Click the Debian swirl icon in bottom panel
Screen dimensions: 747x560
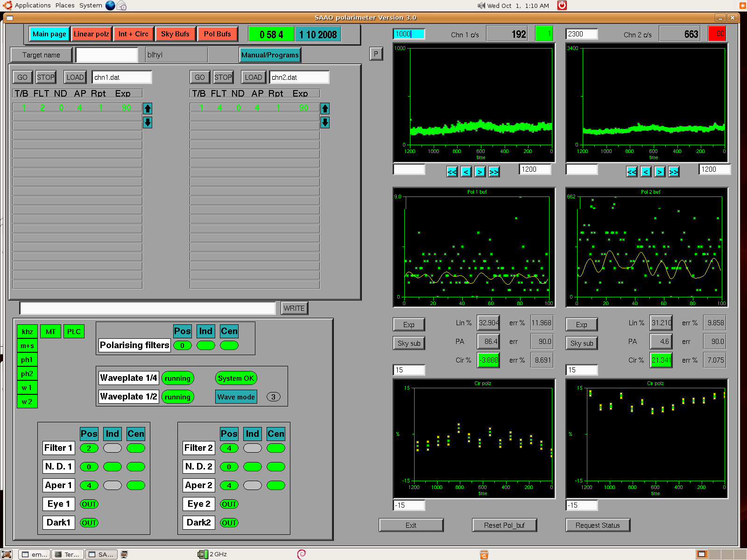click(x=302, y=554)
